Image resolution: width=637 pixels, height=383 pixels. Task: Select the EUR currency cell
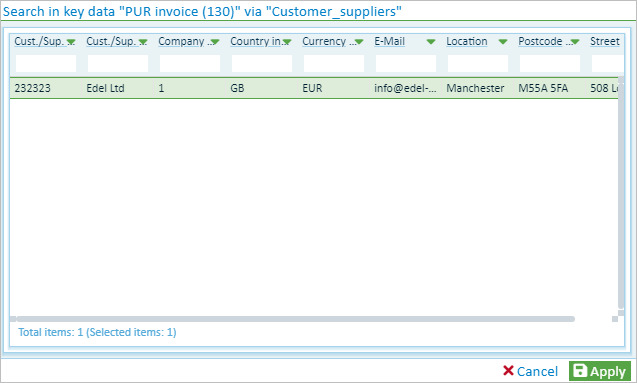[x=312, y=88]
